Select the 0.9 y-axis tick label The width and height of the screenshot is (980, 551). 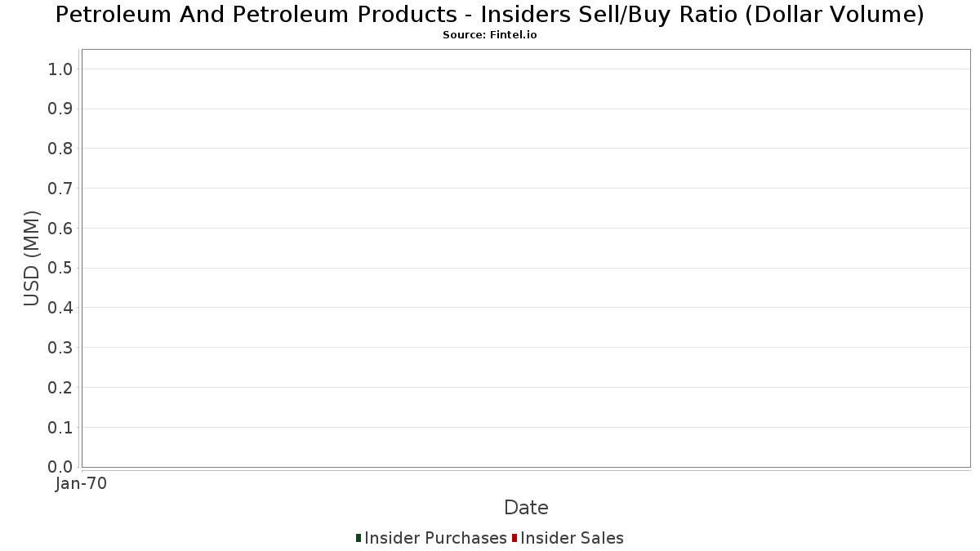point(61,109)
